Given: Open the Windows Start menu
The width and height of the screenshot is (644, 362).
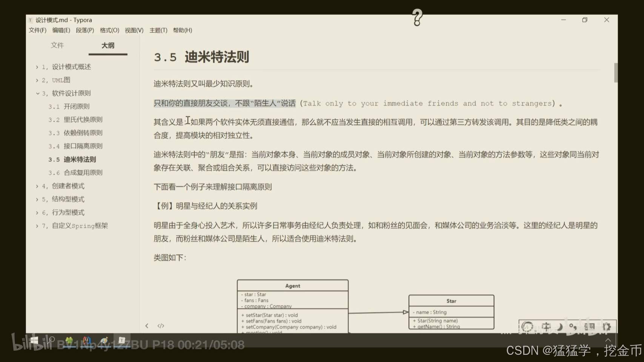Looking at the screenshot, I should coord(34,341).
